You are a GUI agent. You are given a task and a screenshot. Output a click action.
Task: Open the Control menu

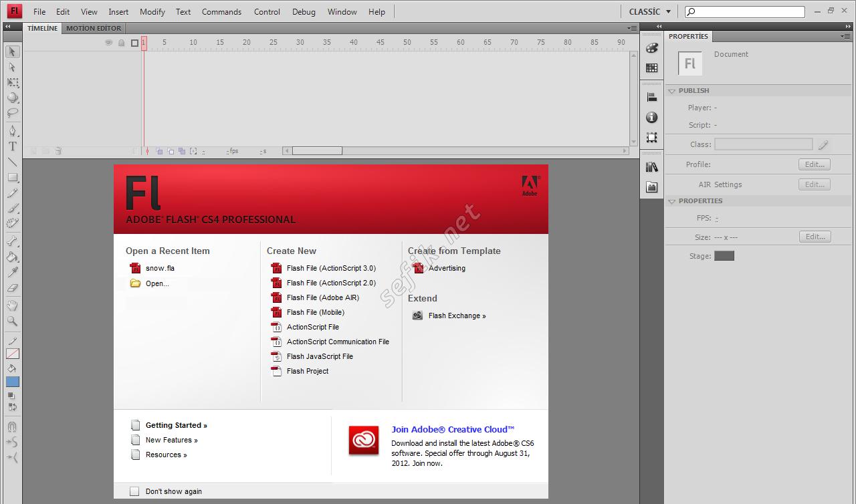click(x=267, y=11)
